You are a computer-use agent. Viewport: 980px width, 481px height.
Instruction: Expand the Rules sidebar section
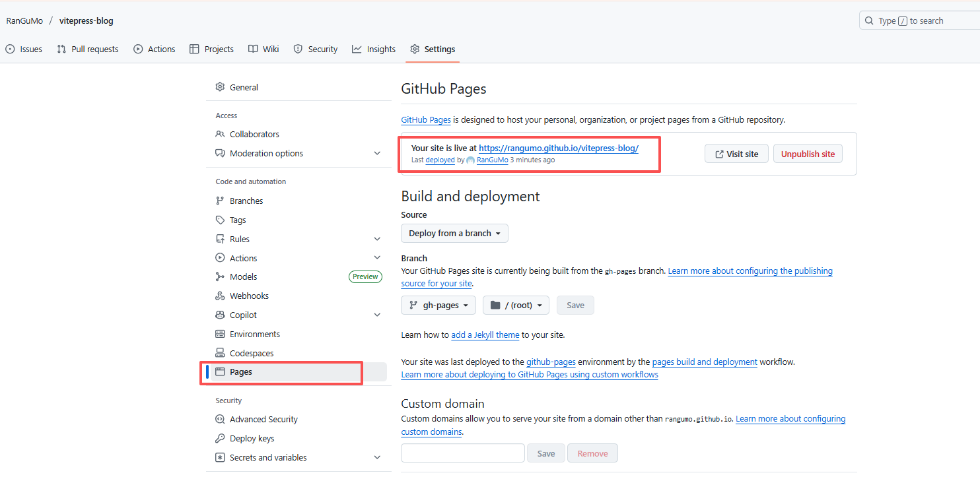377,239
